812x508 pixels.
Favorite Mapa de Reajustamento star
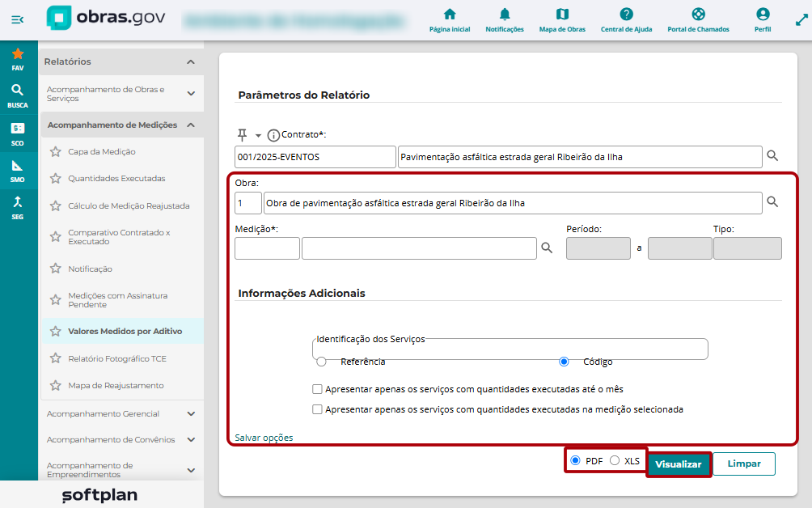coord(56,386)
